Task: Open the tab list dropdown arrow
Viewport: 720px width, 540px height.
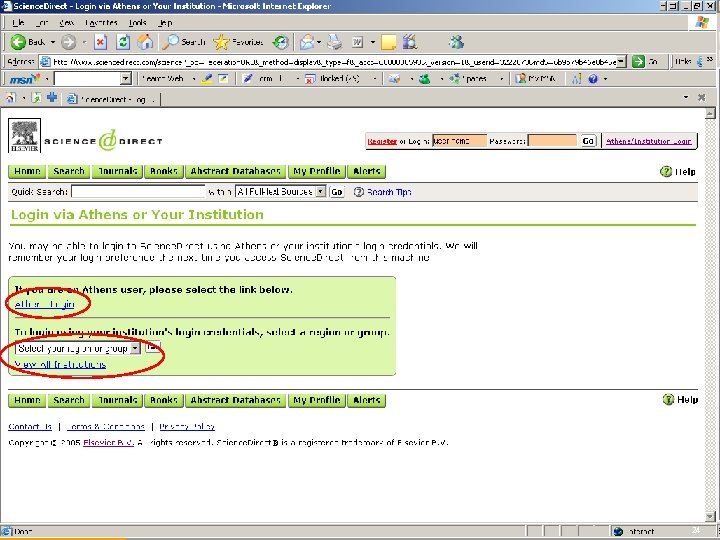Action: [x=686, y=97]
